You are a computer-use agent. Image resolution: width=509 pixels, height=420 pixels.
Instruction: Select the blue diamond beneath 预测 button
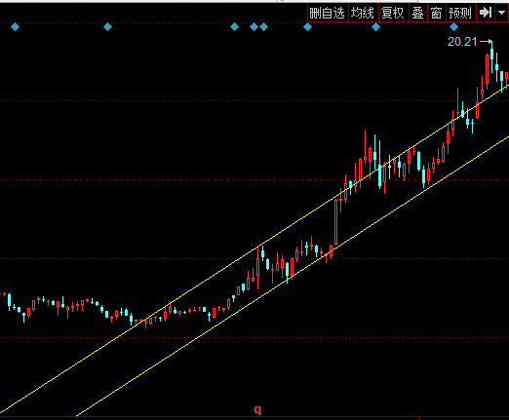click(x=453, y=27)
